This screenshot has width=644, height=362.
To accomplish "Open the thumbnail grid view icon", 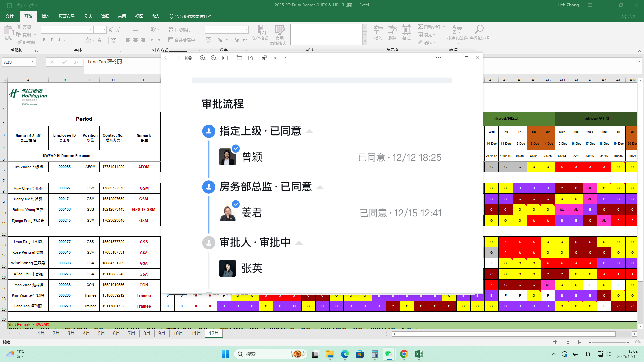I will [189, 58].
